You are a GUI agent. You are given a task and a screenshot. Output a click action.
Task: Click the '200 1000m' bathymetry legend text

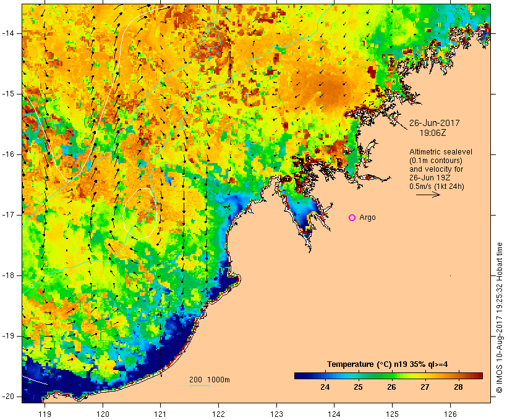pos(210,380)
